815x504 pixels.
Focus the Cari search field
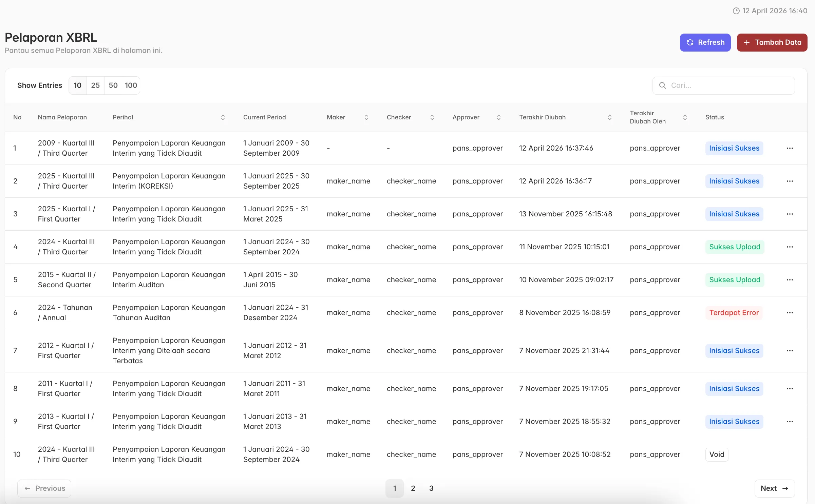click(723, 85)
